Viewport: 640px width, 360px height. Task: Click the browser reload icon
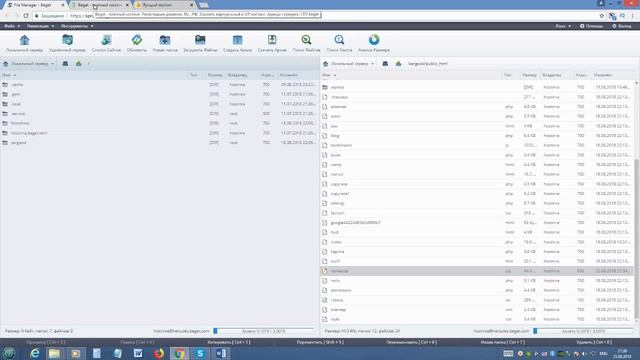click(26, 16)
